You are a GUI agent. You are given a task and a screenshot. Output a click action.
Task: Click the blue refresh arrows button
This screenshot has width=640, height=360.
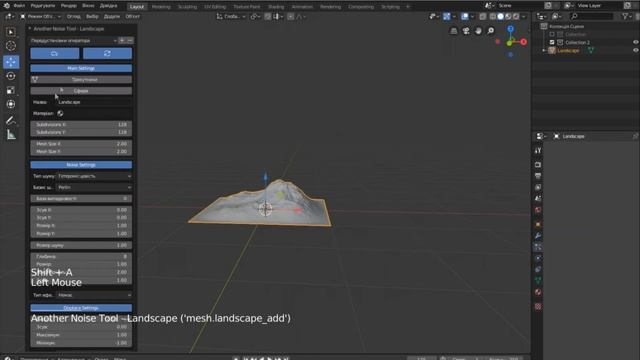[107, 53]
